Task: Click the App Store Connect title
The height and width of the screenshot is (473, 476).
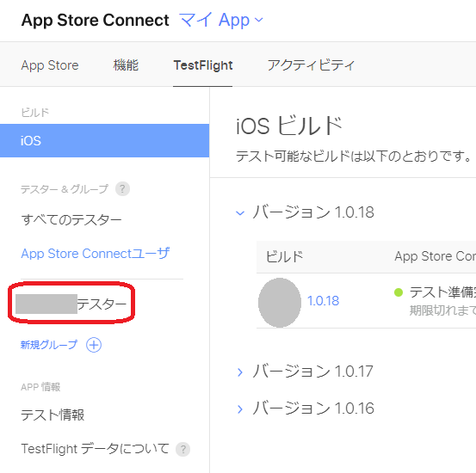Action: (x=95, y=21)
